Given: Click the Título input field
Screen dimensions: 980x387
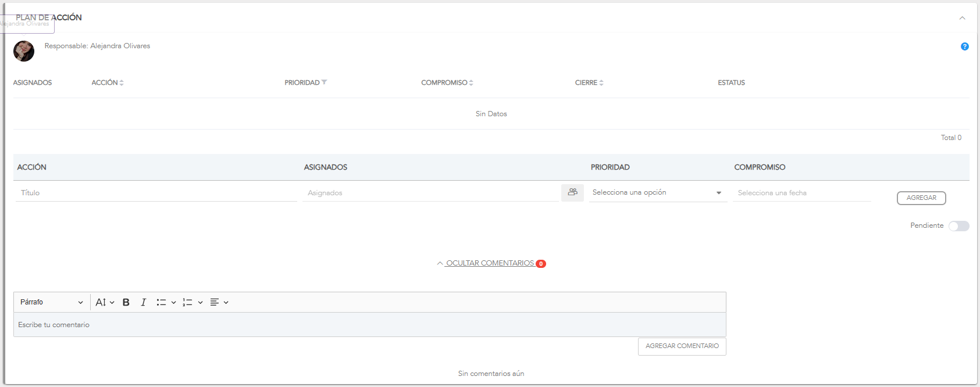Looking at the screenshot, I should pyautogui.click(x=156, y=193).
